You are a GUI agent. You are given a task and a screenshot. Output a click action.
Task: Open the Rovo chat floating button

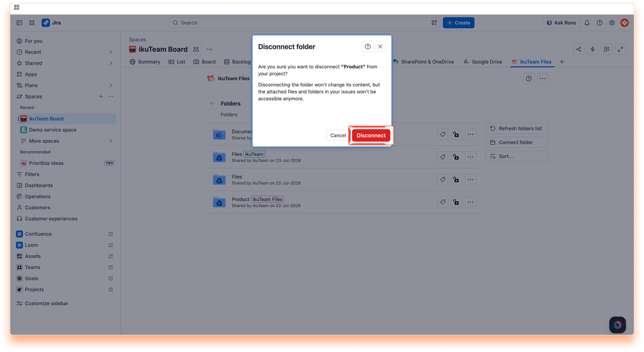(x=617, y=325)
